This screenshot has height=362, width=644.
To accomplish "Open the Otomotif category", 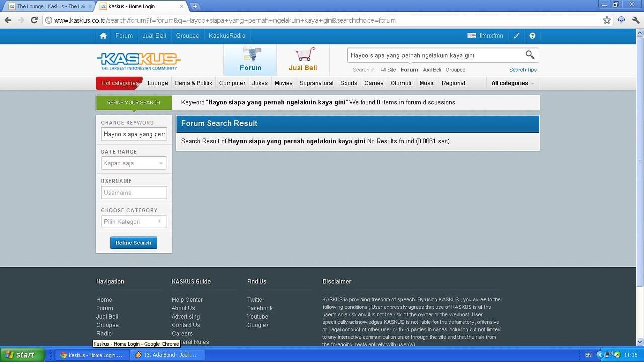I will pyautogui.click(x=401, y=83).
